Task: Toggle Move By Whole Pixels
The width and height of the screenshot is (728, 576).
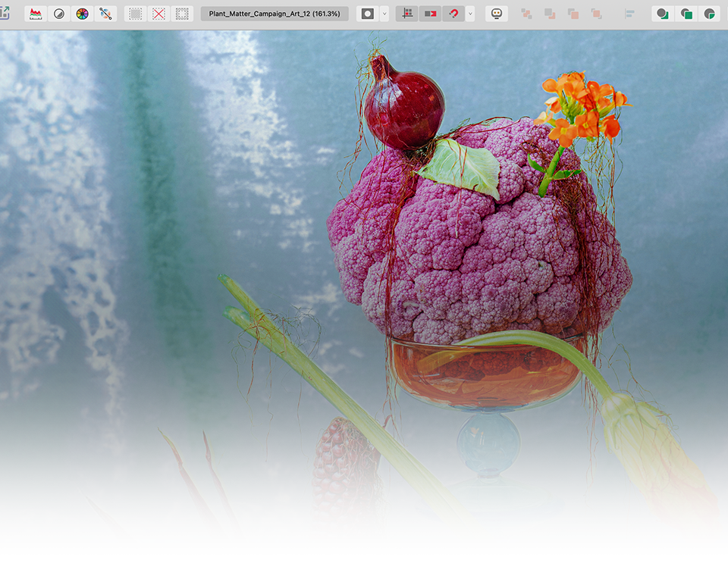Action: [430, 14]
